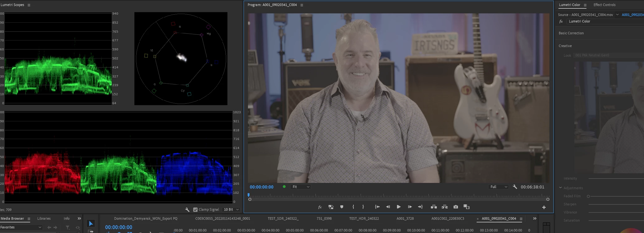Open the Lumetri Color effect name dropdown
644x233 pixels.
(605, 21)
